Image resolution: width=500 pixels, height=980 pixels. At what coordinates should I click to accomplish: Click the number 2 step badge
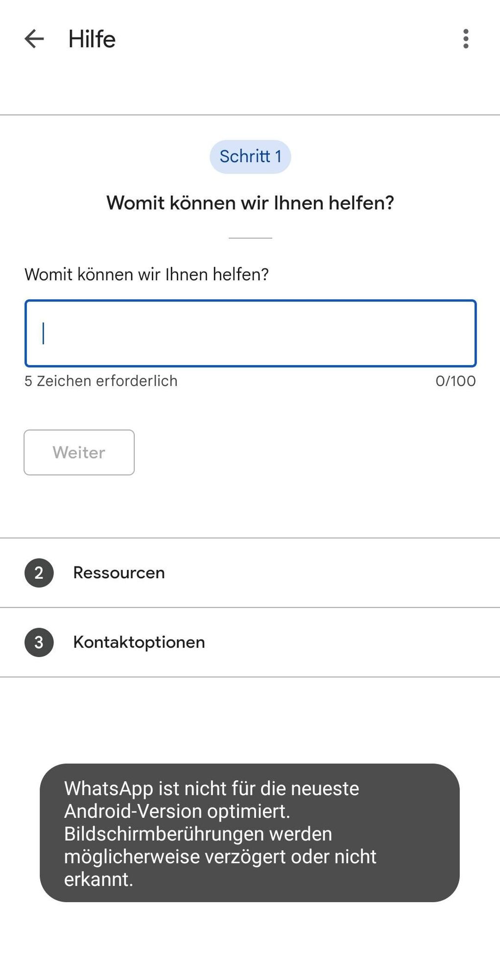point(39,573)
